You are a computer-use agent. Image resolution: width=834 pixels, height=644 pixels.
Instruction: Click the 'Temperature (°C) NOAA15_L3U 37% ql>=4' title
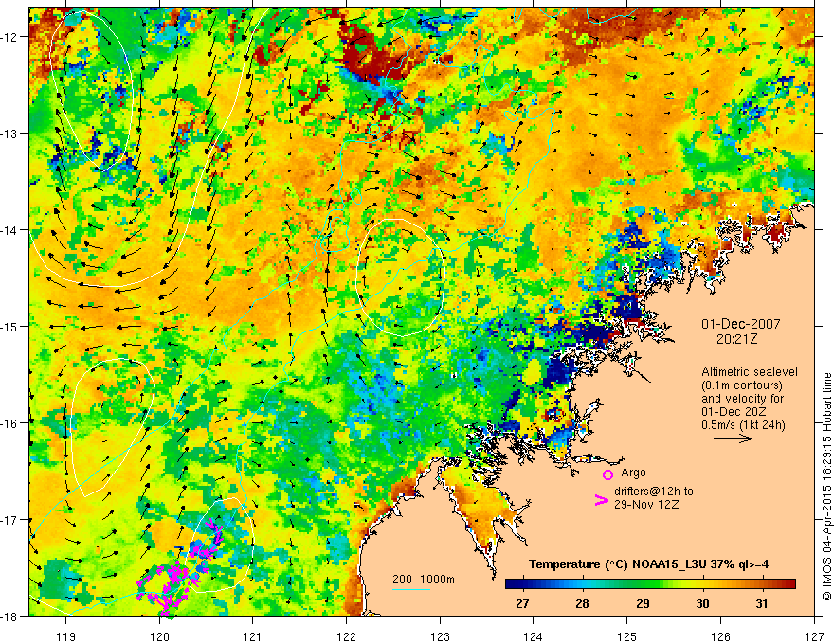click(x=648, y=564)
